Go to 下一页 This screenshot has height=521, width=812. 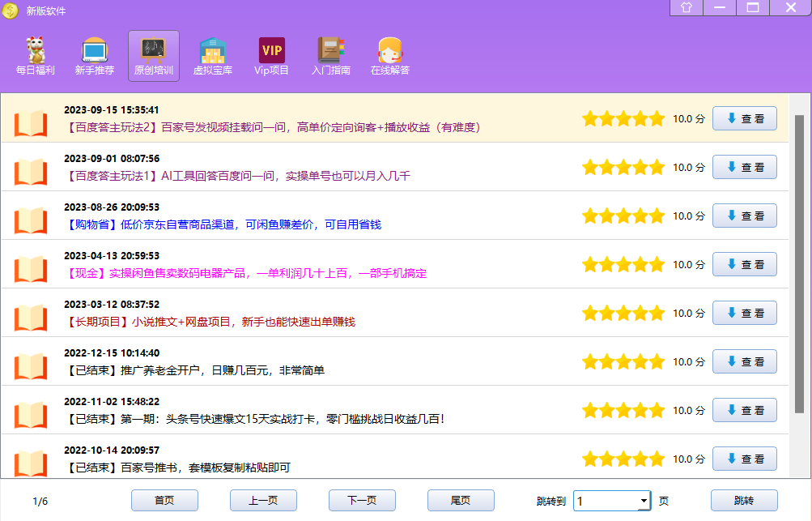pyautogui.click(x=362, y=501)
